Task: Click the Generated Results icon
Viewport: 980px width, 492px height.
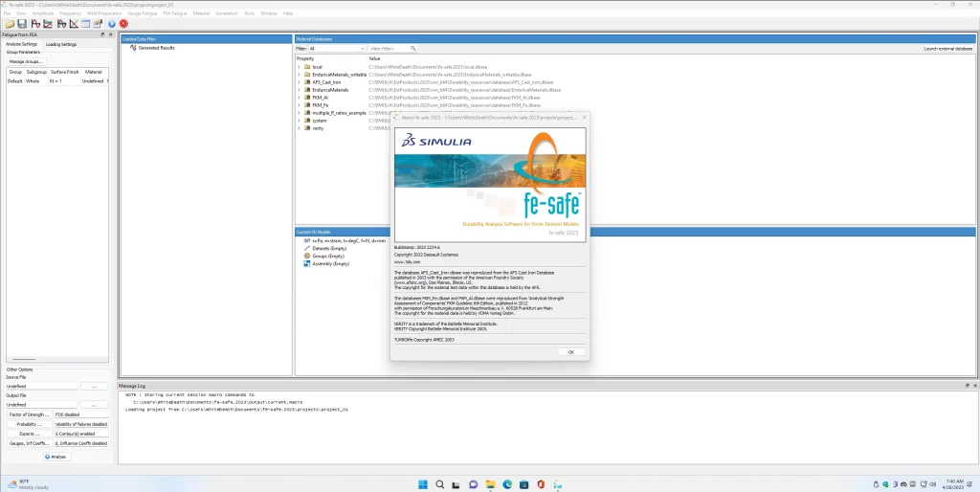Action: pos(133,47)
